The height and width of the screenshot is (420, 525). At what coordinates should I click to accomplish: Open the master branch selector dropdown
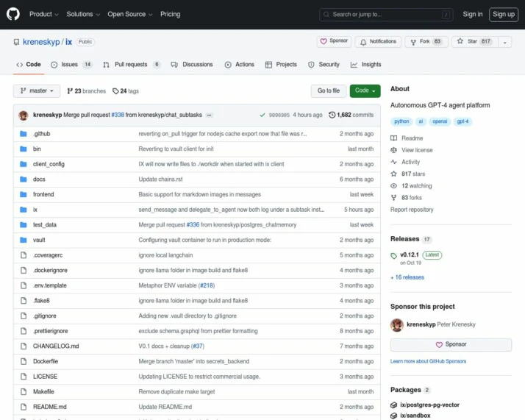(x=37, y=90)
